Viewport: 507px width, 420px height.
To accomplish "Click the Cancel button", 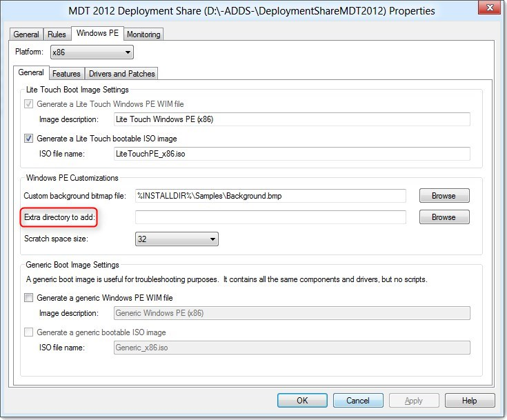I will coord(358,401).
